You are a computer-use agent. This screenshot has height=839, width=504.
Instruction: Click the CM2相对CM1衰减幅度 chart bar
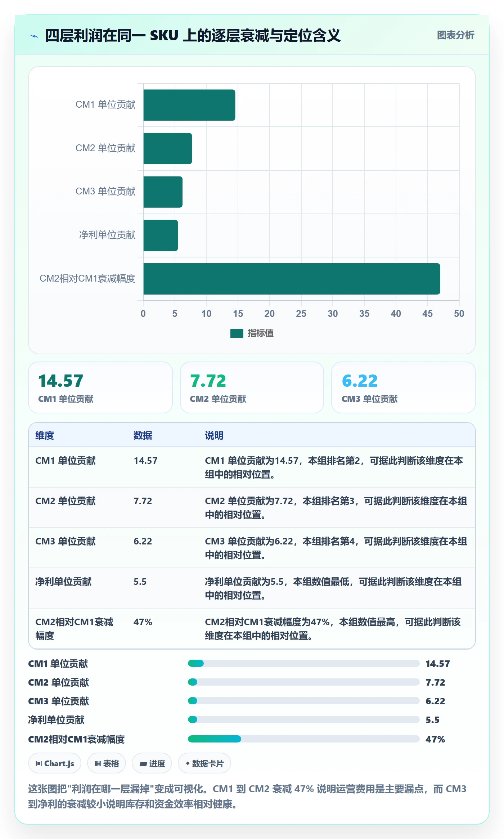292,279
